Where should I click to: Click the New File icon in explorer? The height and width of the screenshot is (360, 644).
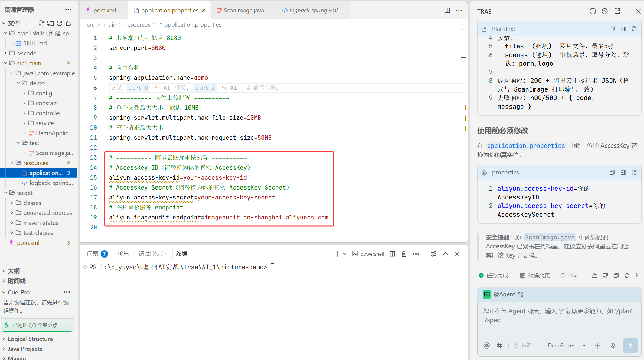pos(41,23)
